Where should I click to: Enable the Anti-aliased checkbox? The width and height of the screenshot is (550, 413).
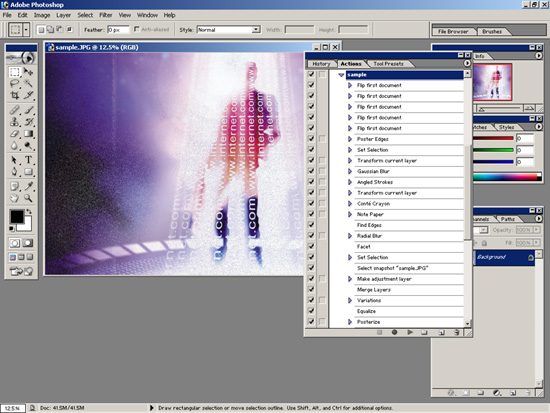136,29
